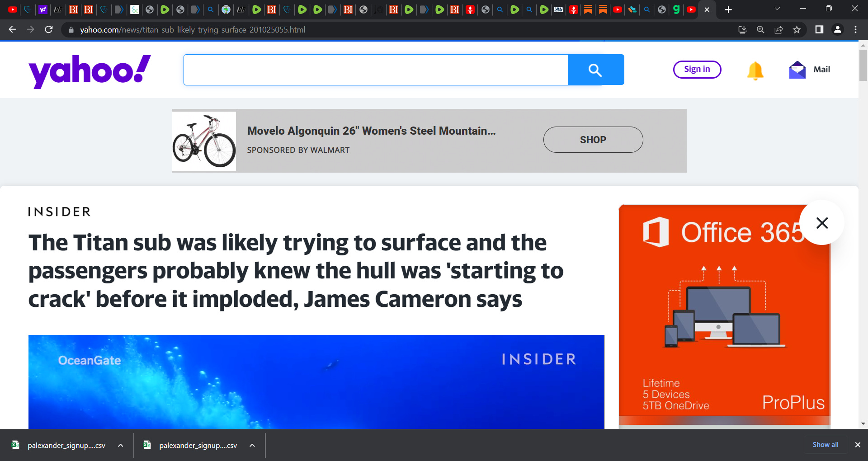Share this page using the share icon

(x=778, y=30)
